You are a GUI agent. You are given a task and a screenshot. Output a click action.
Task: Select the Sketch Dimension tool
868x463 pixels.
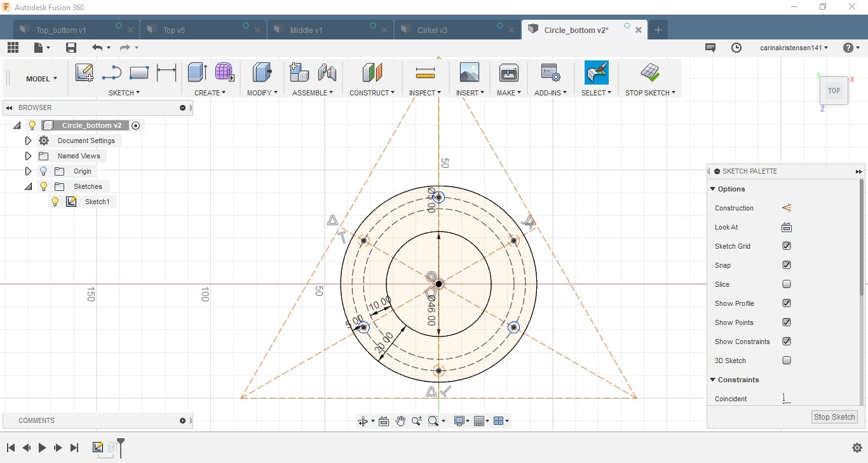point(166,73)
